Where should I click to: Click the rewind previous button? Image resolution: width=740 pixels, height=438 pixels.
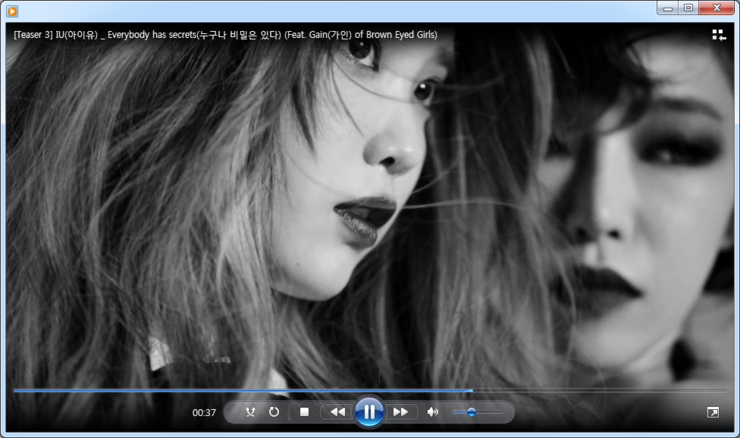click(337, 412)
